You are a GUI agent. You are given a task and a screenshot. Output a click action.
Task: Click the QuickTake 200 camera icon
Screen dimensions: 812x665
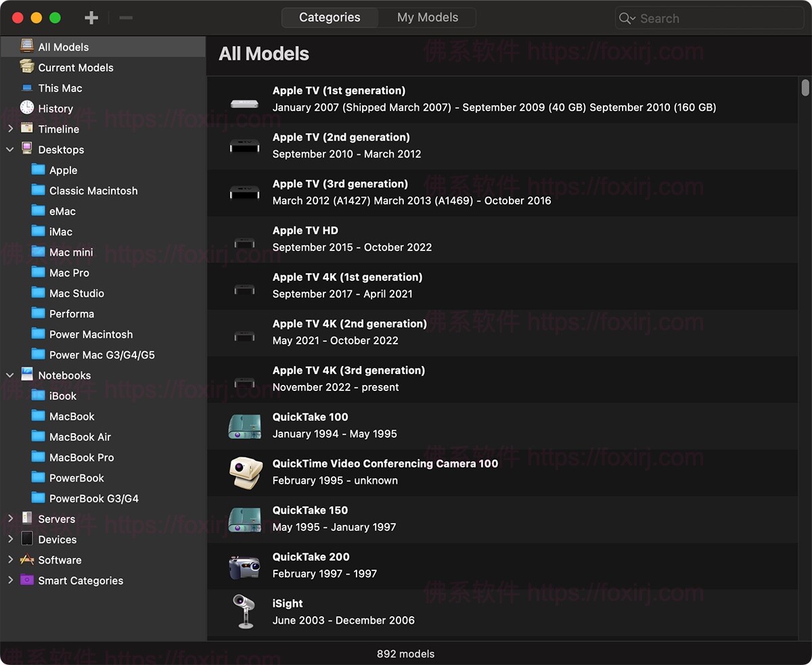pyautogui.click(x=244, y=566)
